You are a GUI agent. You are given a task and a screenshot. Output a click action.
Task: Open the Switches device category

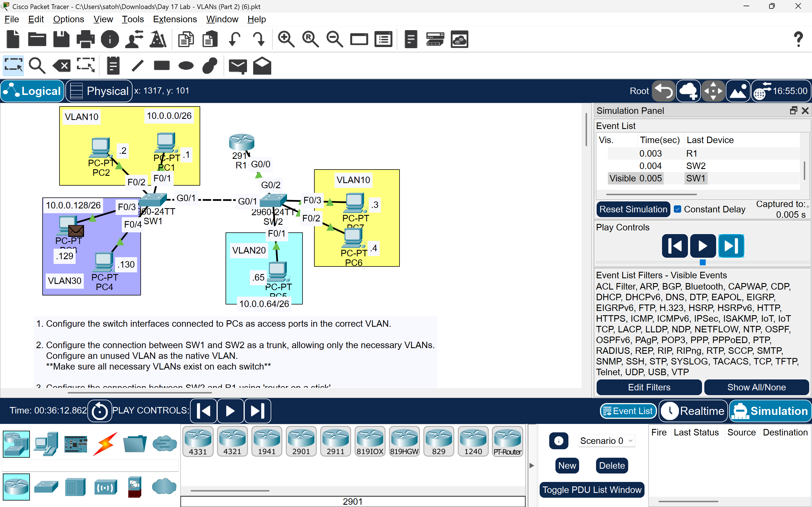tap(46, 486)
